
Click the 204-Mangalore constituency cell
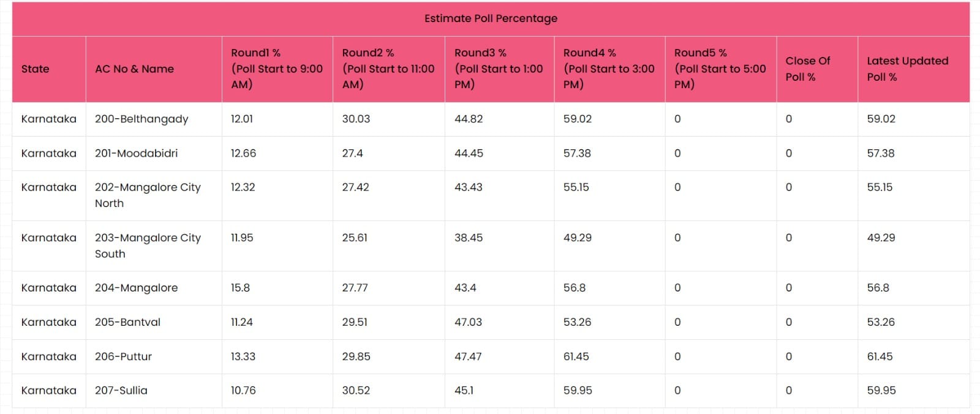[x=154, y=288]
